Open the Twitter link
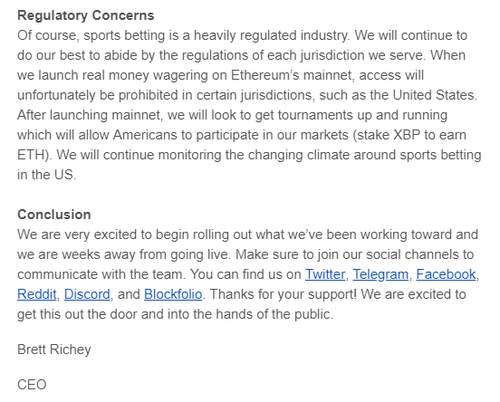Image resolution: width=500 pixels, height=402 pixels. pos(325,274)
